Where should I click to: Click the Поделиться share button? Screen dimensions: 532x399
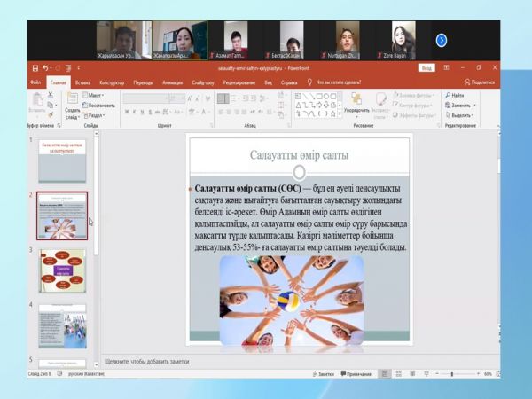(x=480, y=82)
